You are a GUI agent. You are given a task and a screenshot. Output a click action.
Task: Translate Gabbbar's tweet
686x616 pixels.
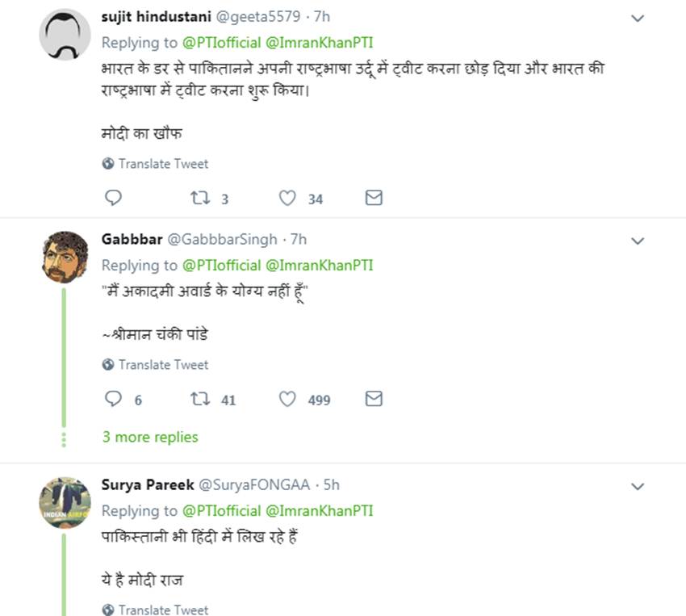pos(163,365)
